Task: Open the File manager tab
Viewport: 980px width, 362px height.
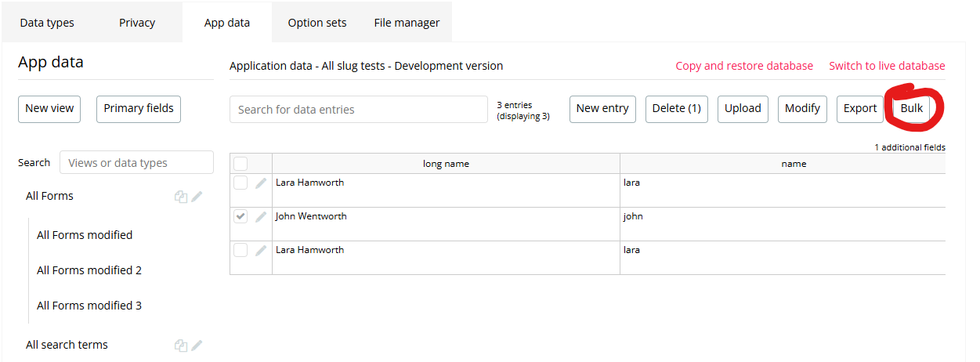Action: [407, 23]
